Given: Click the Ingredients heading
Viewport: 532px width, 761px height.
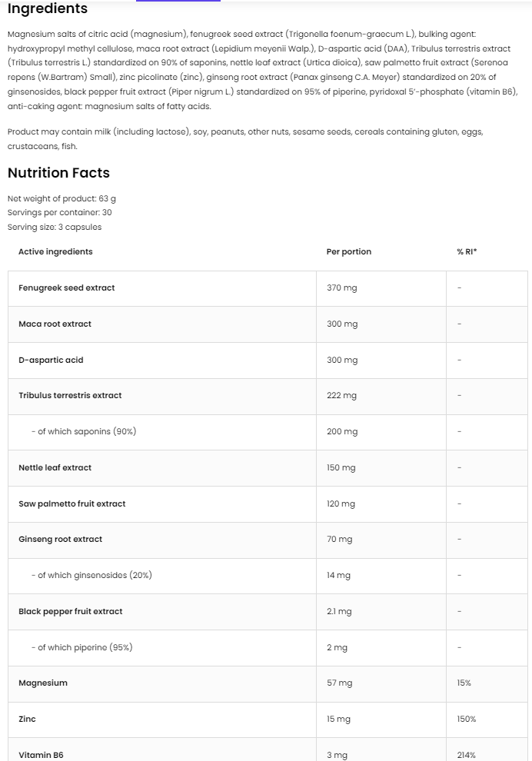Looking at the screenshot, I should pos(48,9).
